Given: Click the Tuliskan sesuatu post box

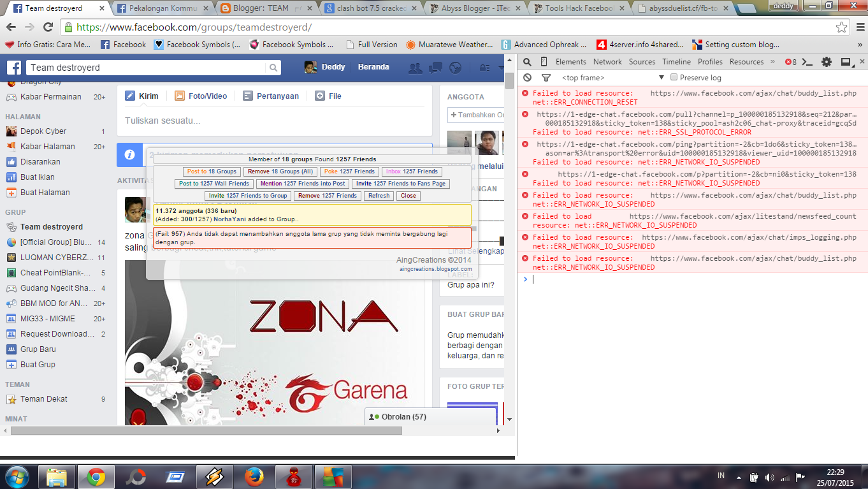Looking at the screenshot, I should tap(275, 120).
